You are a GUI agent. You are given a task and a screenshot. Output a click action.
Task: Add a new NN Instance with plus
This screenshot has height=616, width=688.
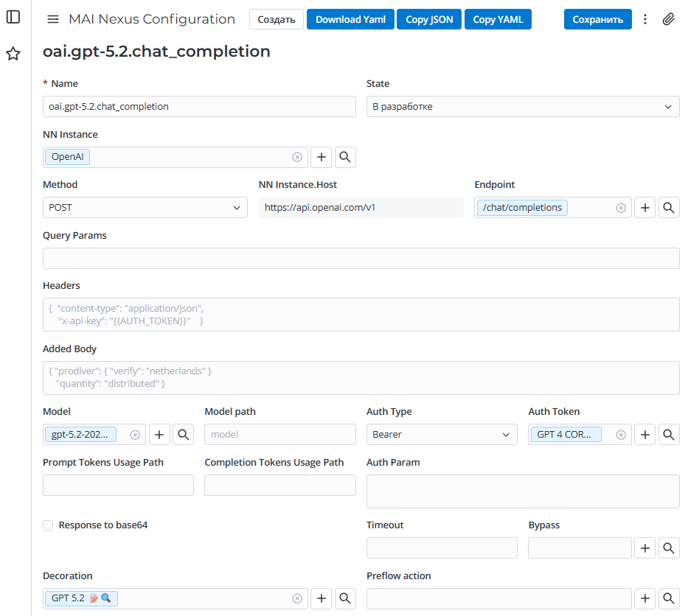(x=322, y=157)
